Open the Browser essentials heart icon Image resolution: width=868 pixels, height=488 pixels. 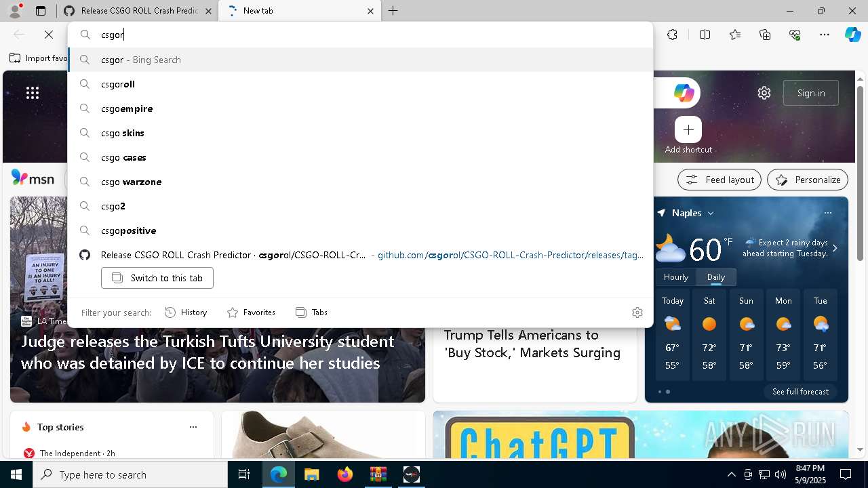point(795,35)
